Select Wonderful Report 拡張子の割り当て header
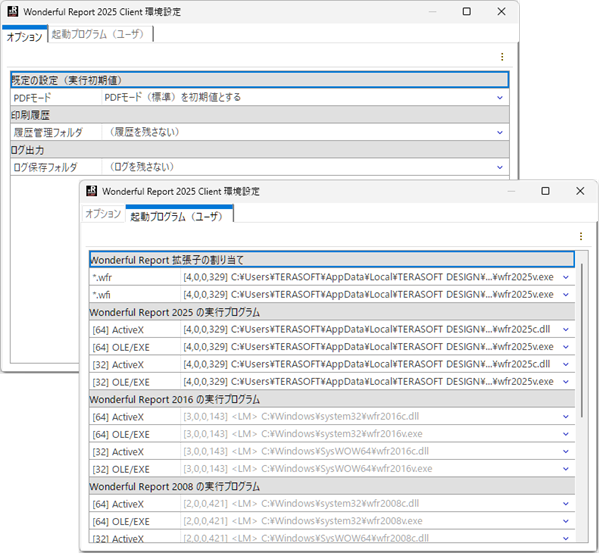The image size is (600, 556). tap(332, 260)
